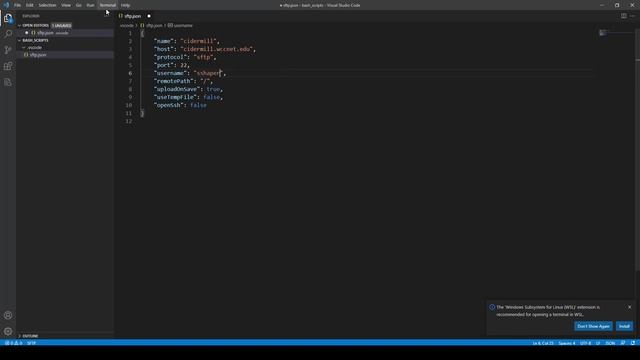Click Don't Show Again button
This screenshot has height=360, width=640.
593,326
